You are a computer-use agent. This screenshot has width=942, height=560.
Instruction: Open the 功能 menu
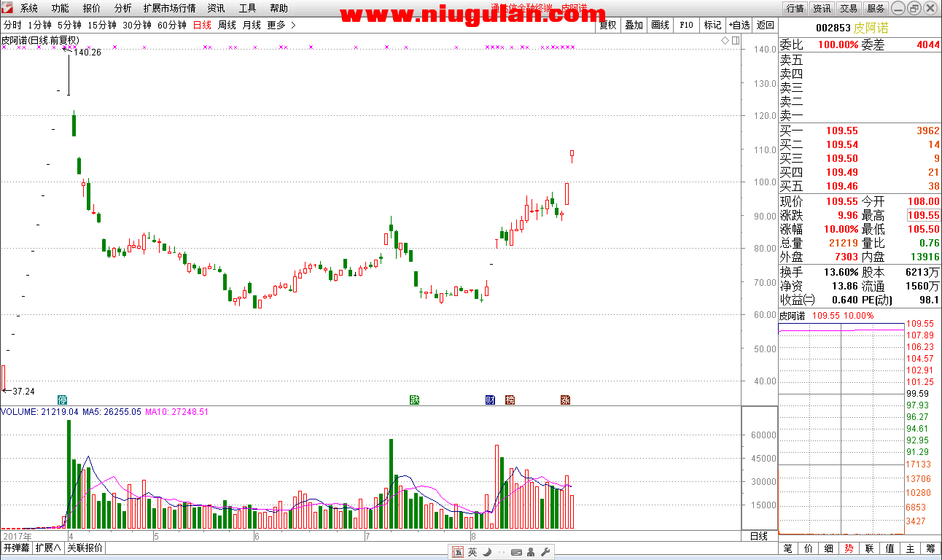pos(61,9)
